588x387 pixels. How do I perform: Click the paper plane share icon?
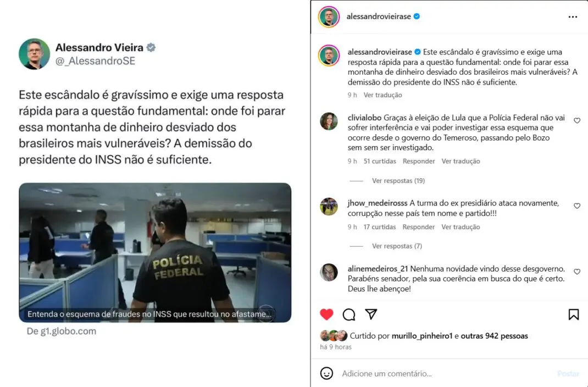tap(371, 314)
